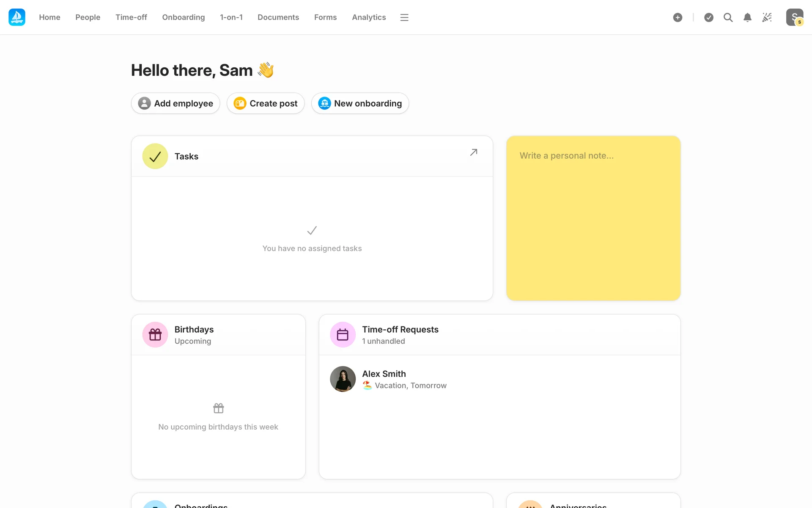Open the People menu item
Viewport: 812px width, 508px height.
tap(88, 17)
